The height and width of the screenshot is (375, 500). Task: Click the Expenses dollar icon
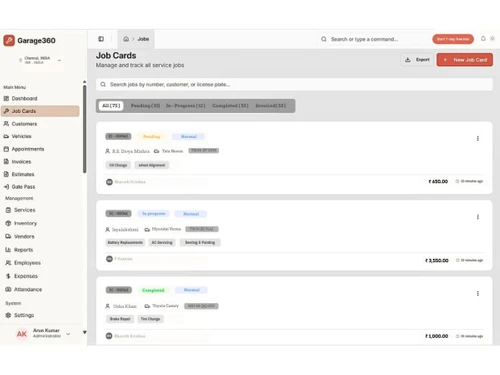8,276
